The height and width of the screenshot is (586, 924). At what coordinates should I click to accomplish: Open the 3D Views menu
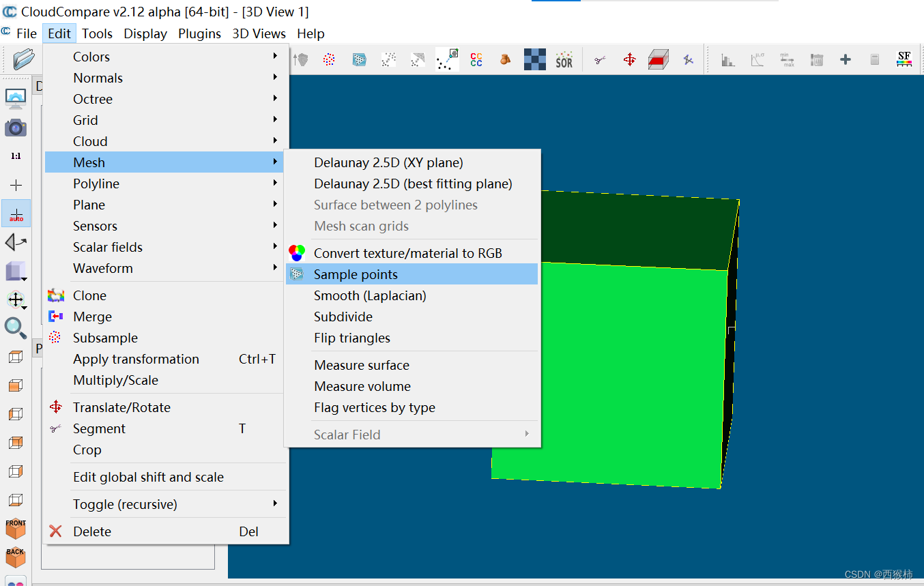(259, 33)
